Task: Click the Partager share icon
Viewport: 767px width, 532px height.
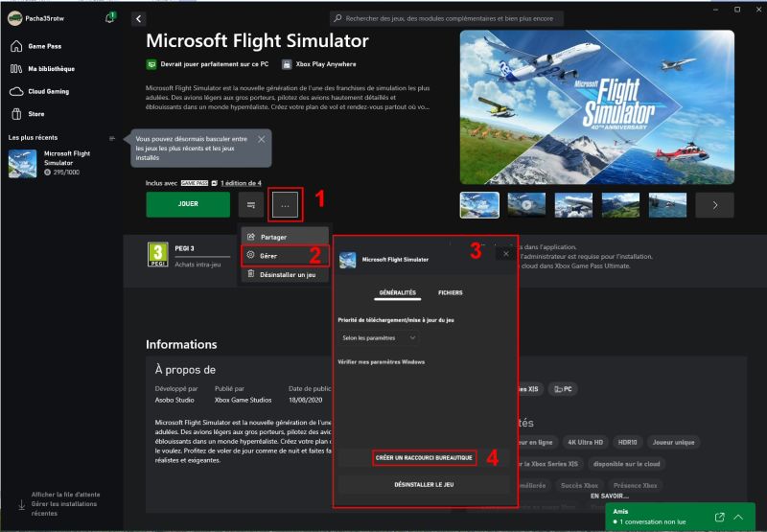Action: coord(251,237)
